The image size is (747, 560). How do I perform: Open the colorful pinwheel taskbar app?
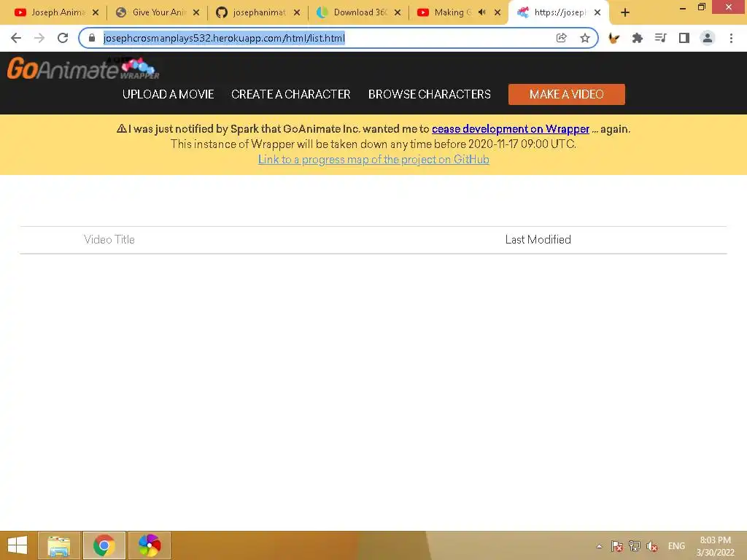(x=149, y=545)
